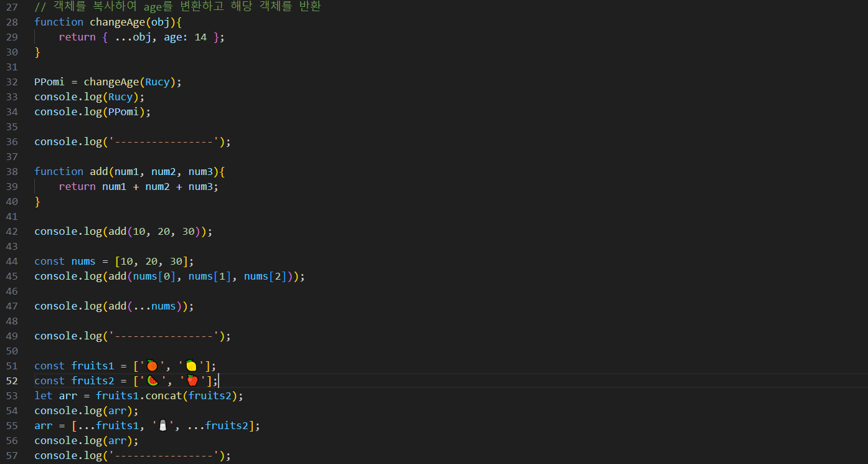
Task: Click 'nums[2]' in line 45
Action: (265, 276)
